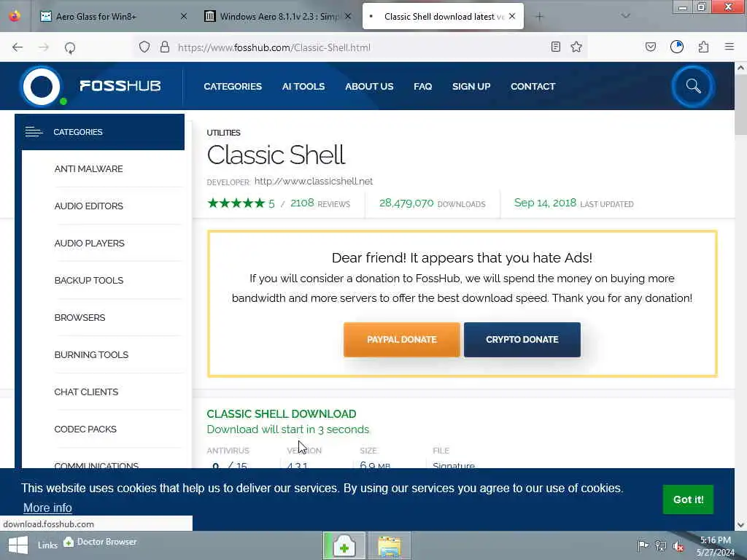747x560 pixels.
Task: Click the taskbar clock showing 5:16 PM
Action: click(x=716, y=545)
